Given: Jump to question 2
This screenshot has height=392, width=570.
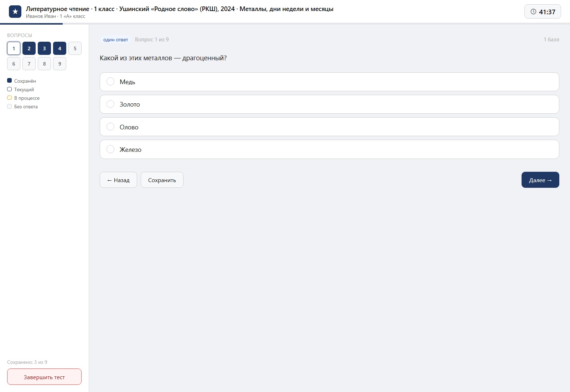Looking at the screenshot, I should click(x=29, y=48).
